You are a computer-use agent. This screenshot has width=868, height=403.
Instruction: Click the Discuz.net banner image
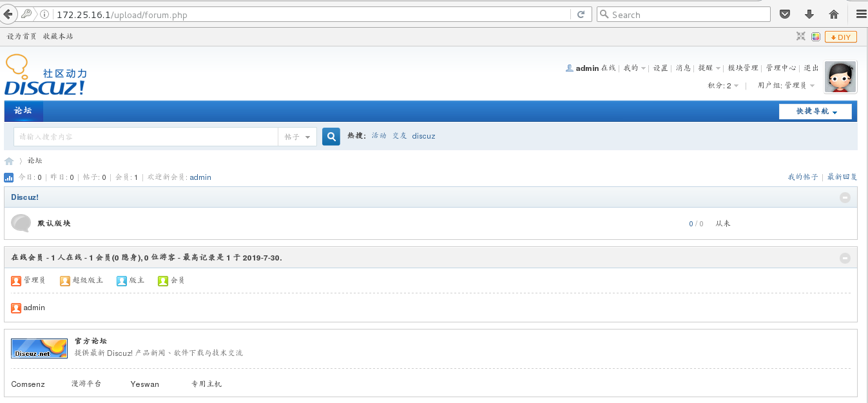39,348
